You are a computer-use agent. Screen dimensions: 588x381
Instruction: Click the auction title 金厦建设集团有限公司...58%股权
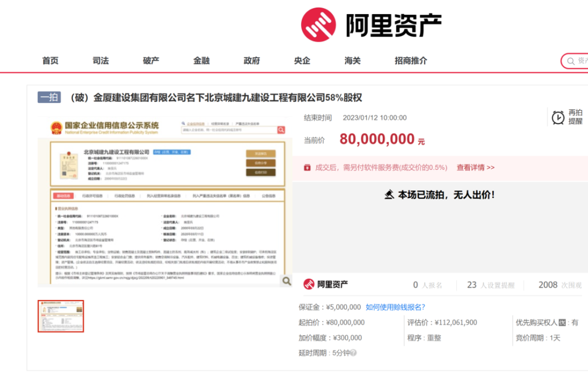(x=216, y=98)
